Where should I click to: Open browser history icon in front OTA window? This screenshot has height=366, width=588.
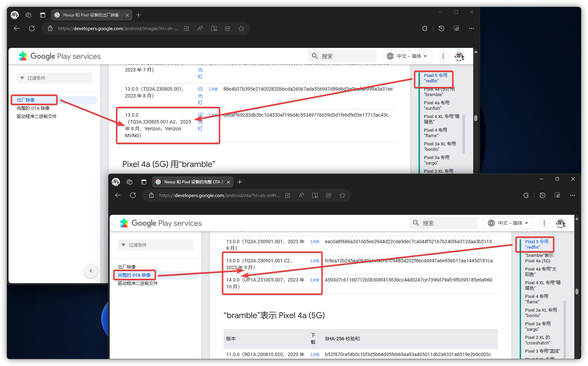(543, 195)
